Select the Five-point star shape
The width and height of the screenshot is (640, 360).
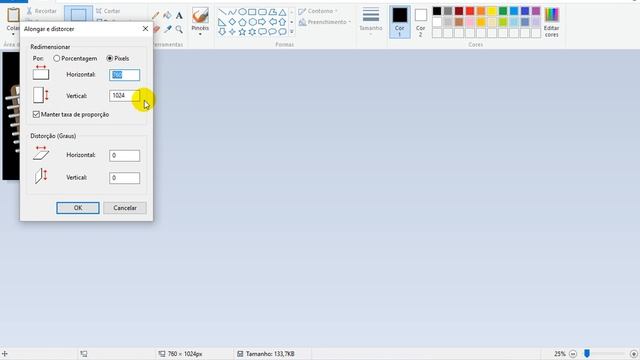coord(242,31)
